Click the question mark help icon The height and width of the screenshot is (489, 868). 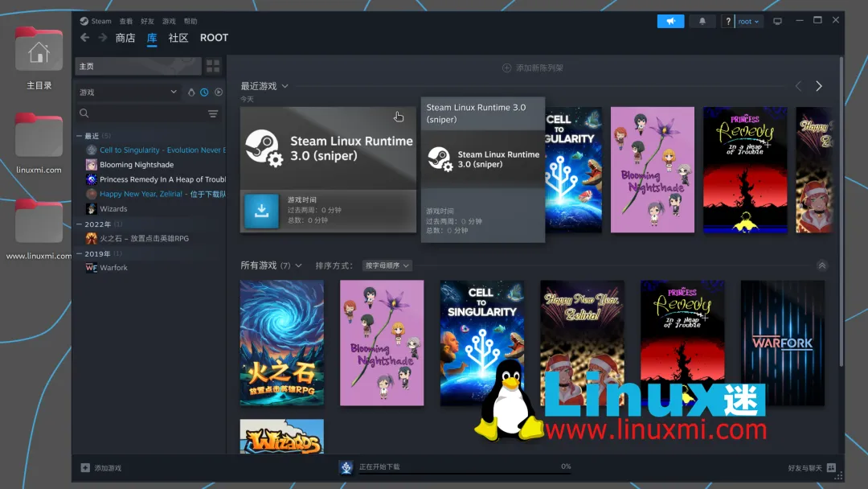click(x=728, y=22)
